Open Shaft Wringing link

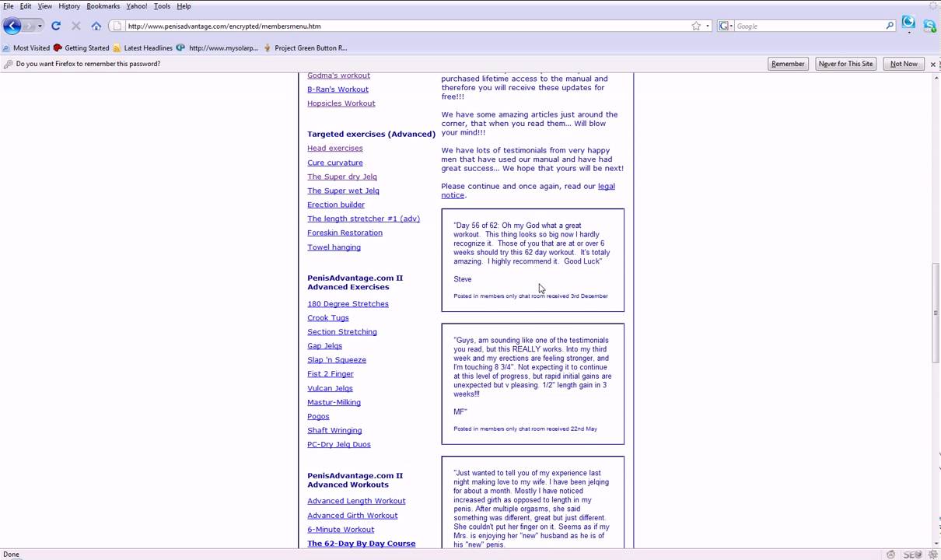coord(334,431)
